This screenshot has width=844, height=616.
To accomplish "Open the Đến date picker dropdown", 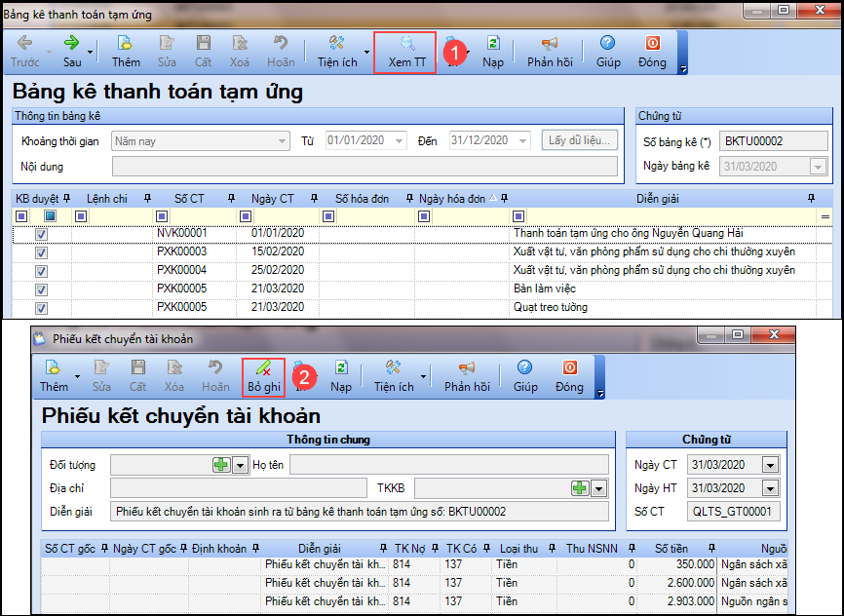I will tap(522, 141).
